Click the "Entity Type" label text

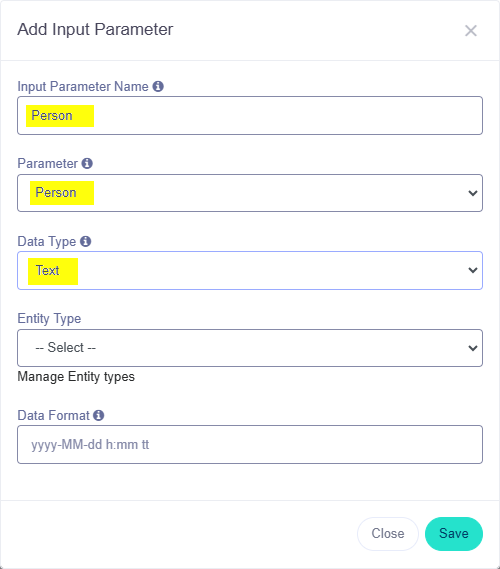[49, 319]
